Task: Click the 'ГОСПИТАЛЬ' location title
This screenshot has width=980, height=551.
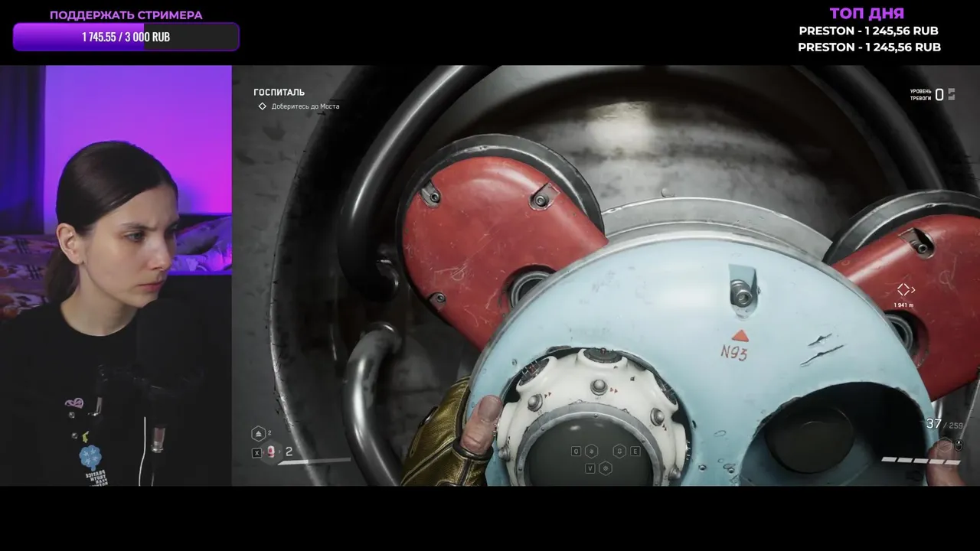Action: tap(279, 93)
